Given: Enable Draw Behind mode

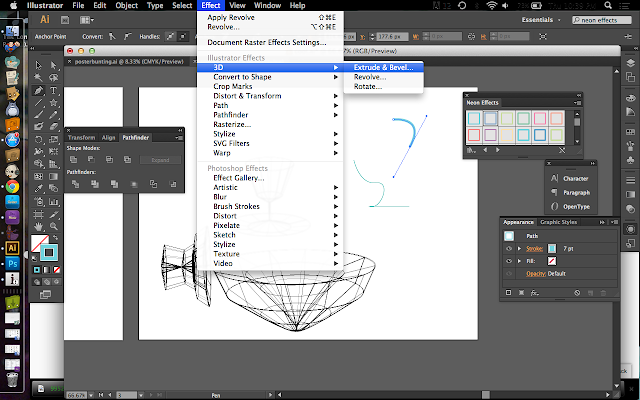Looking at the screenshot, I should click(47, 282).
